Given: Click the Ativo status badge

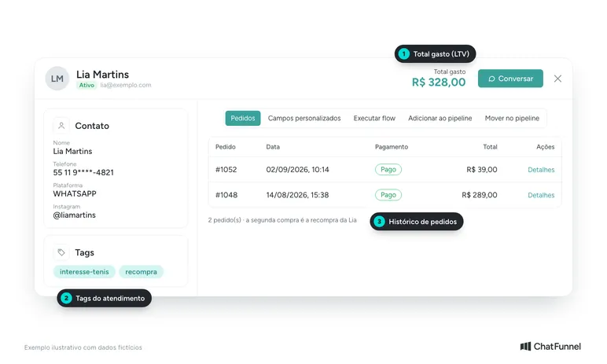Looking at the screenshot, I should click(x=86, y=85).
